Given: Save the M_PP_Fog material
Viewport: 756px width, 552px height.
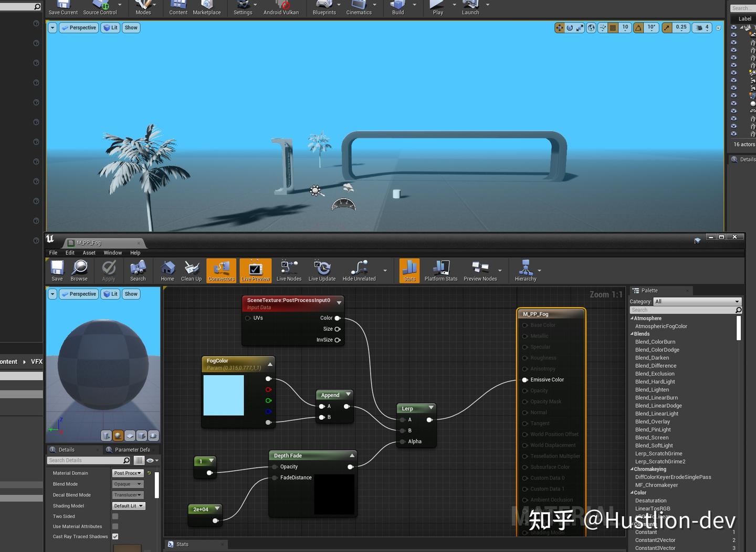Looking at the screenshot, I should coord(57,270).
